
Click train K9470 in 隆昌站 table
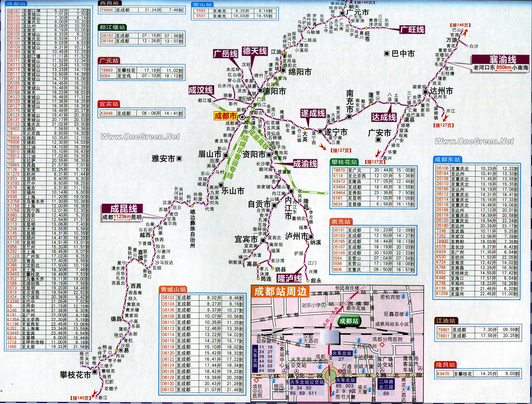pyautogui.click(x=443, y=374)
